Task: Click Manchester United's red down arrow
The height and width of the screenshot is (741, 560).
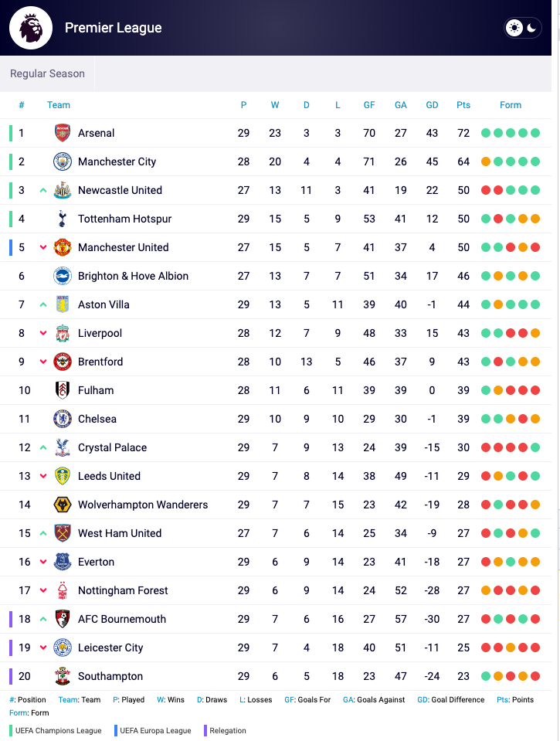Action: click(43, 247)
